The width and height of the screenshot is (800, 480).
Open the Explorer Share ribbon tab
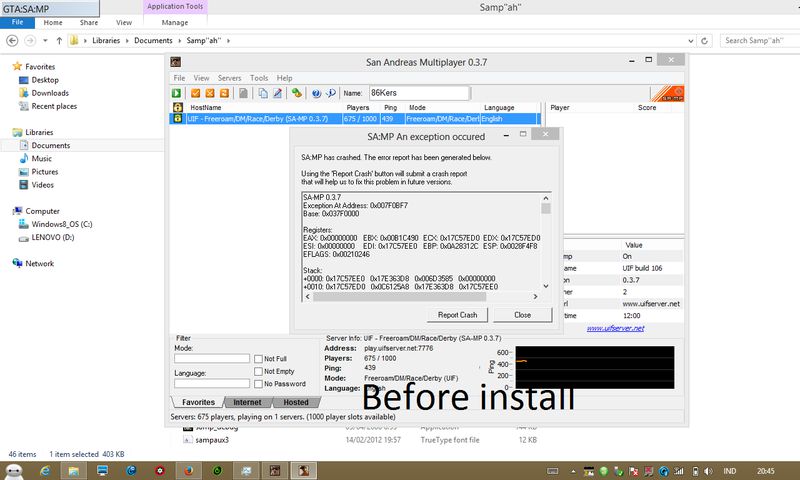click(89, 22)
